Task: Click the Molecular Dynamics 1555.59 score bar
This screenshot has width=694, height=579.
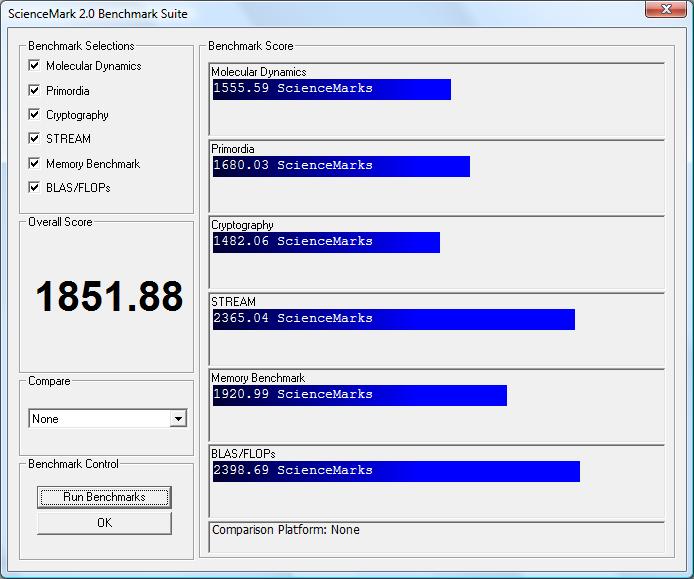Action: coord(332,89)
